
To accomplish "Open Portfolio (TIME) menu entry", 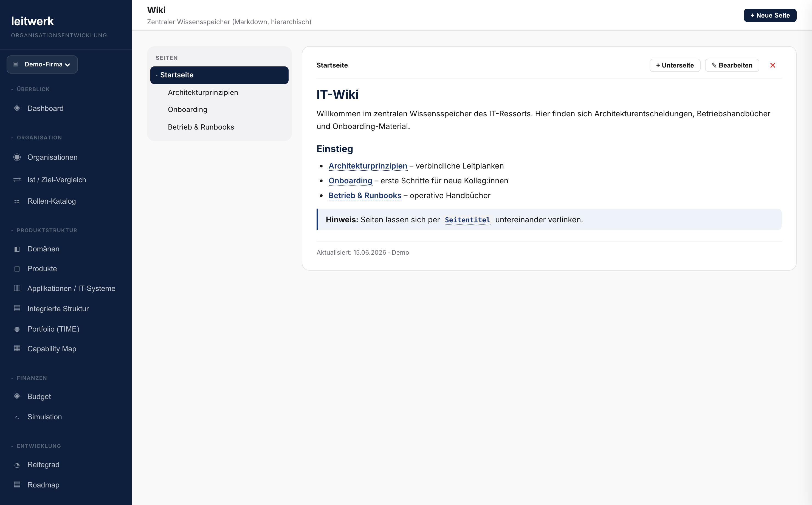I will click(x=53, y=329).
